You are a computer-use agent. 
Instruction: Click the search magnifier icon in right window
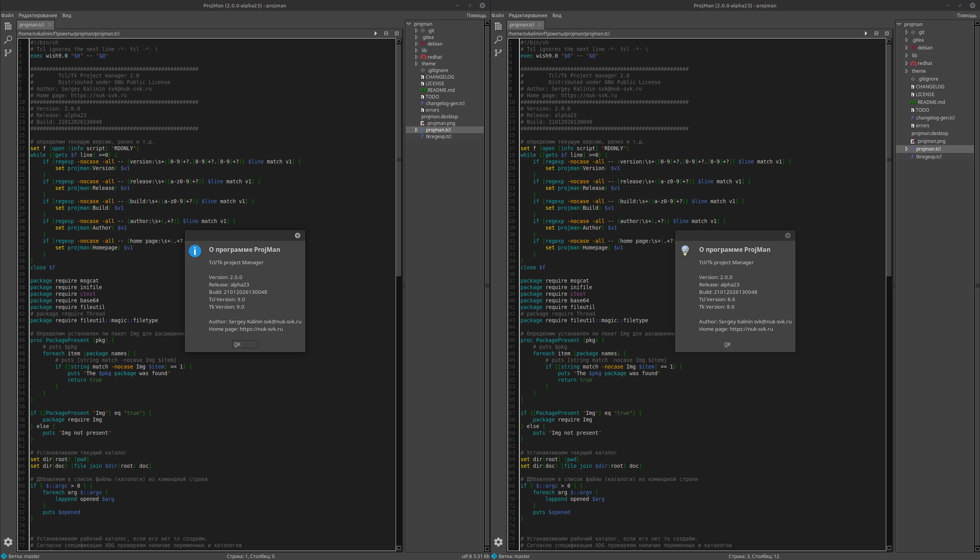[x=498, y=40]
